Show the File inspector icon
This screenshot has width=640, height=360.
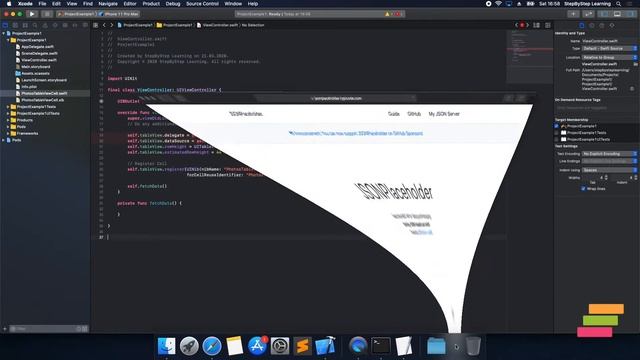[582, 25]
